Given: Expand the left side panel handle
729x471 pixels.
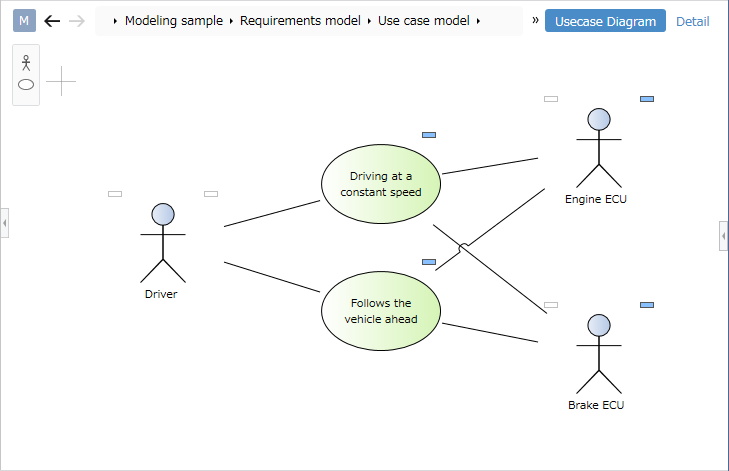Looking at the screenshot, I should (x=5, y=223).
